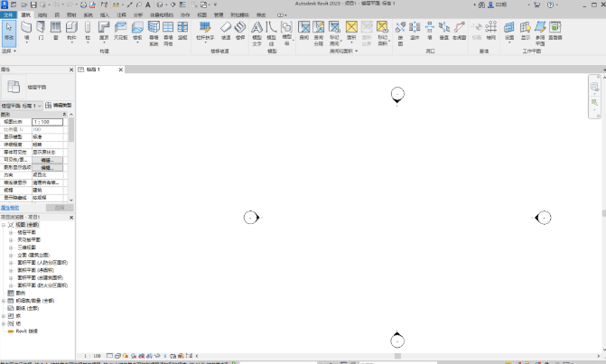Image resolution: width=606 pixels, height=364 pixels.
Task: Switch to the 标高 1 view tab
Action: click(x=92, y=70)
